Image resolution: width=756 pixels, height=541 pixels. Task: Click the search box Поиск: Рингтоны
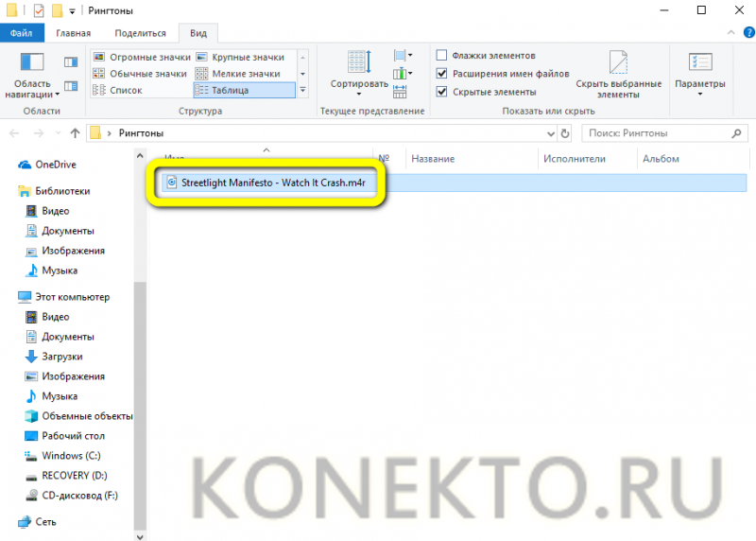click(x=664, y=133)
